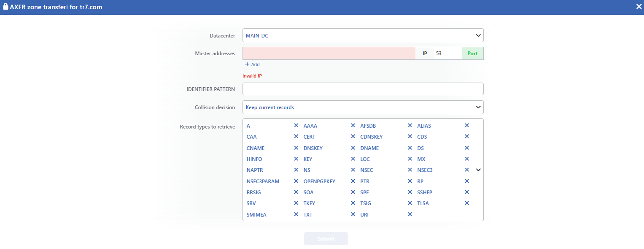The image size is (644, 249).
Task: Remove the AAAA record type tag
Action: coord(353,126)
